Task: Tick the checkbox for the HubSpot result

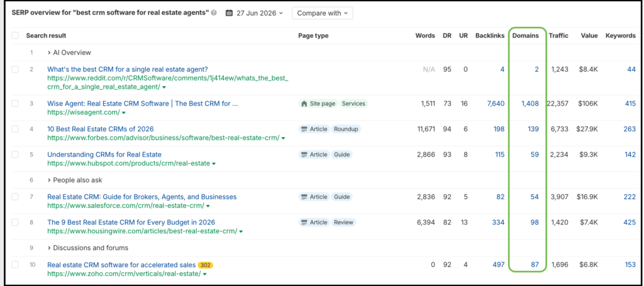Action: click(15, 155)
